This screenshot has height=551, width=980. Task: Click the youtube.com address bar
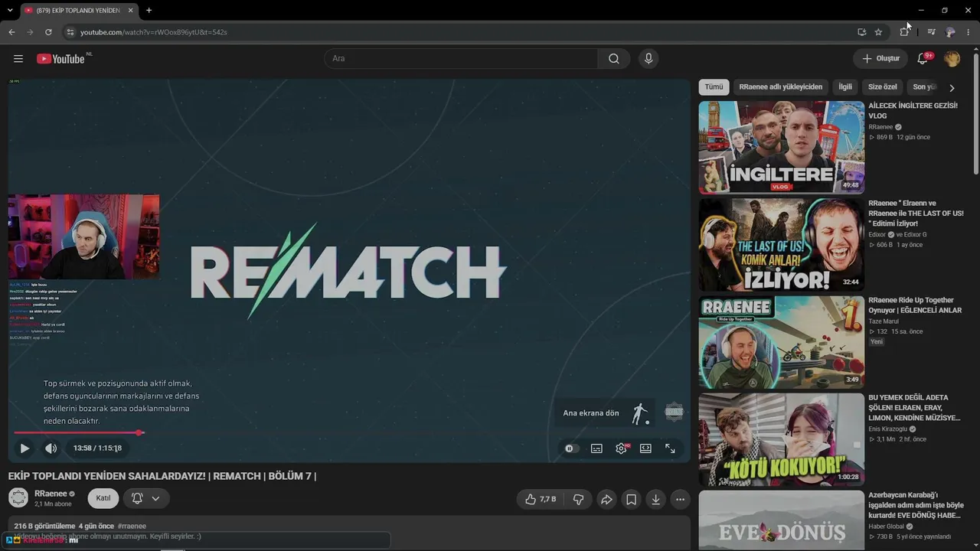pos(459,32)
